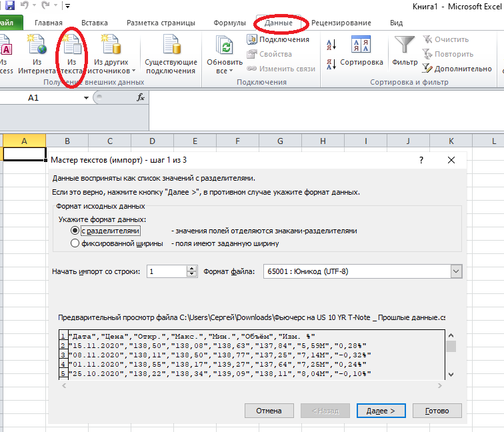Image resolution: width=504 pixels, height=432 pixels.
Task: Click the Save icon in quick access toolbar
Action: 9,5
